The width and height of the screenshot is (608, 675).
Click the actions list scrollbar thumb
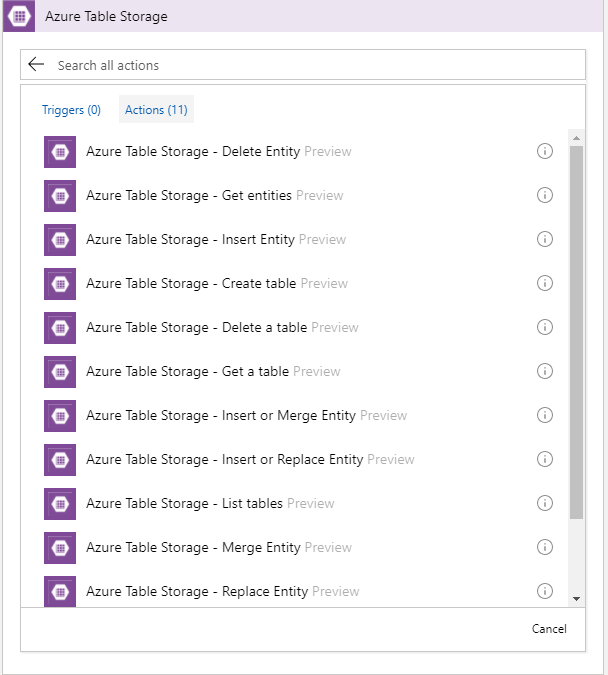pyautogui.click(x=576, y=332)
